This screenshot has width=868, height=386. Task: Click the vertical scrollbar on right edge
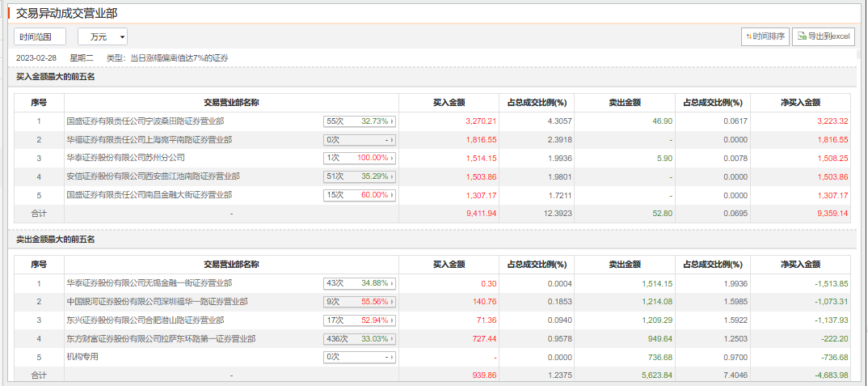pos(862,202)
